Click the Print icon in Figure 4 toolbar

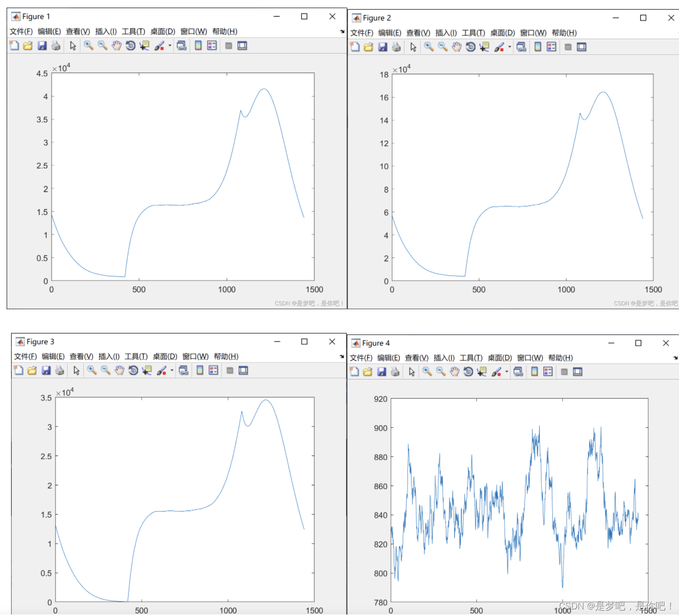coord(396,372)
